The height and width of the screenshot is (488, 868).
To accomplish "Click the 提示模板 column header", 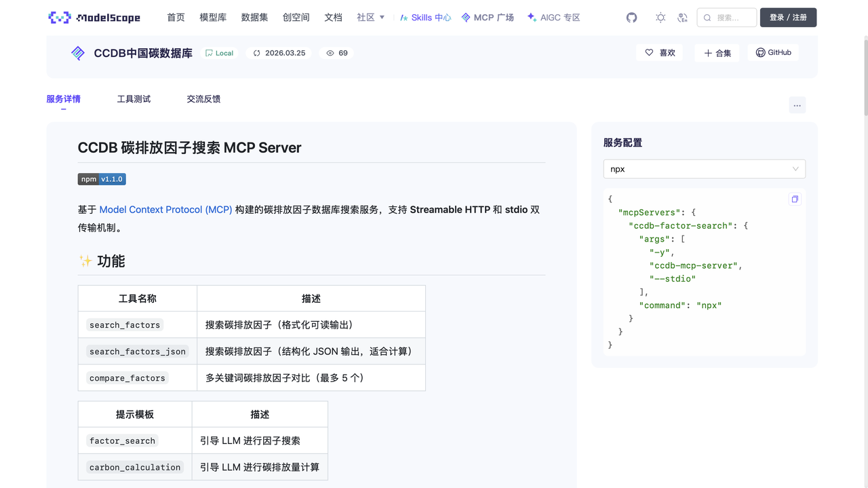I will point(135,414).
